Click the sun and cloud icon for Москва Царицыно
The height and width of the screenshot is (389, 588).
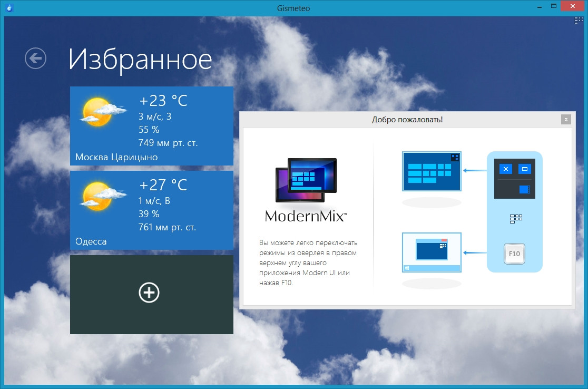[x=102, y=112]
